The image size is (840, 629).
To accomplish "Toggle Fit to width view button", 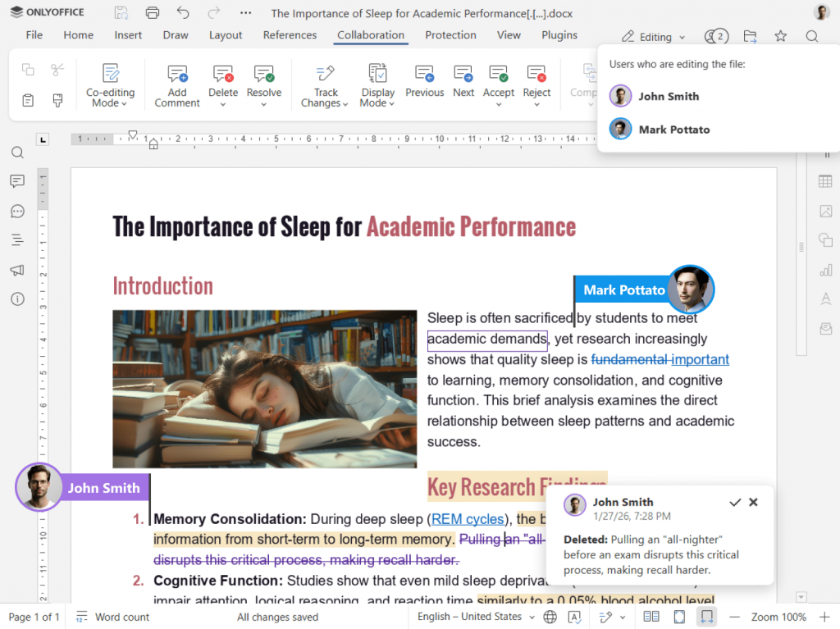I will 706,617.
